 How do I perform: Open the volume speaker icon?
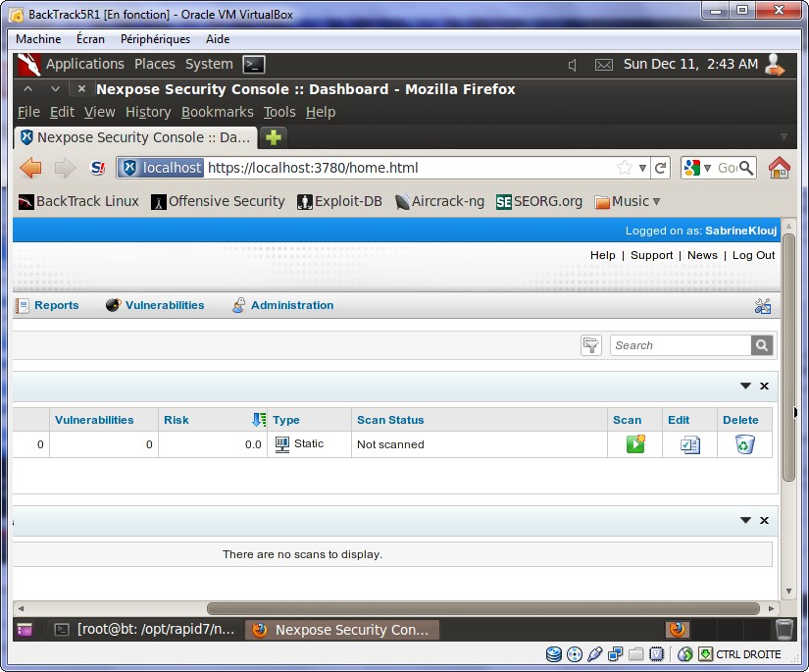[572, 65]
